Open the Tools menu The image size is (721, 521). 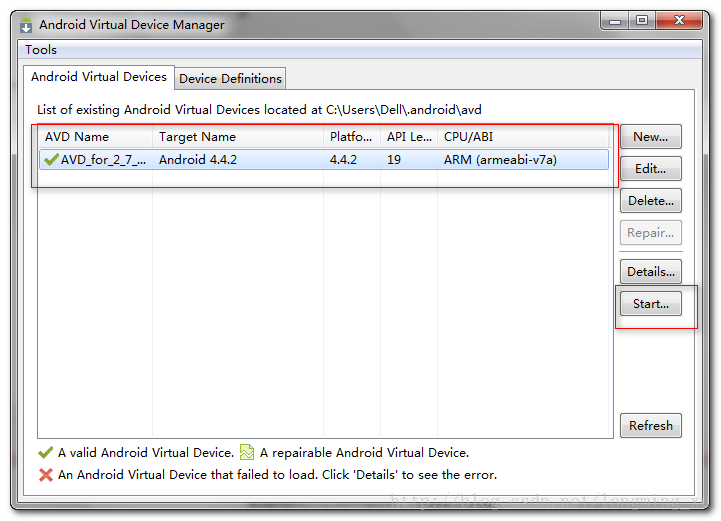coord(41,50)
